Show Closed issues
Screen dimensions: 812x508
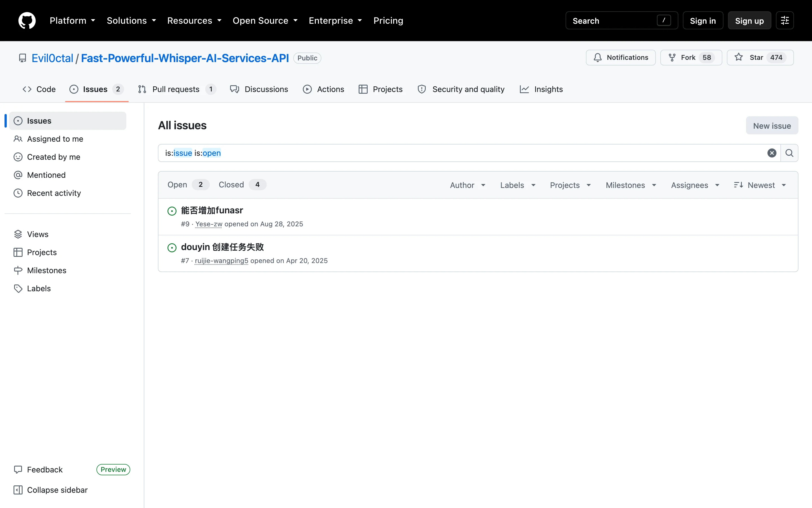pyautogui.click(x=242, y=185)
